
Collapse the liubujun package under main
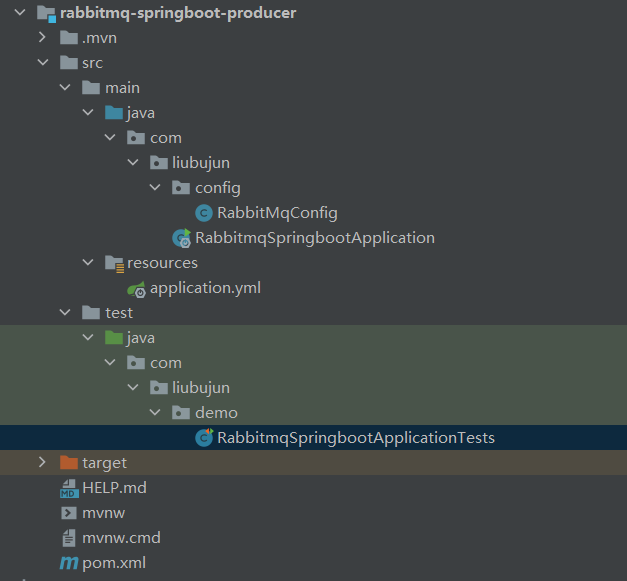133,163
